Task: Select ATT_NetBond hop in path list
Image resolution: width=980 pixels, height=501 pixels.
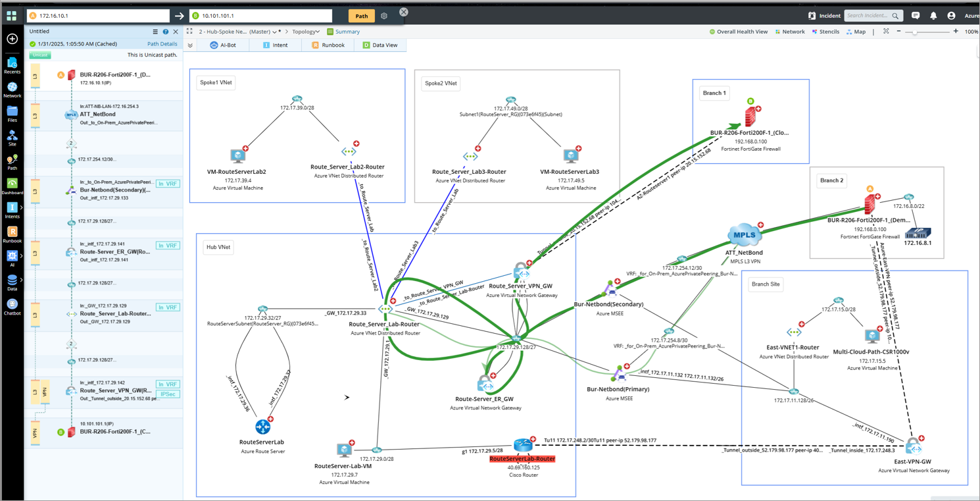Action: click(x=105, y=115)
